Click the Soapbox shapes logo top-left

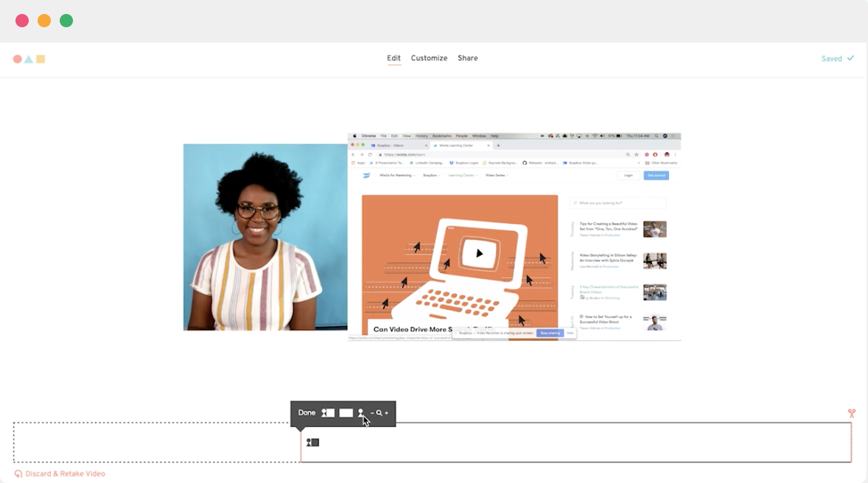coord(28,58)
